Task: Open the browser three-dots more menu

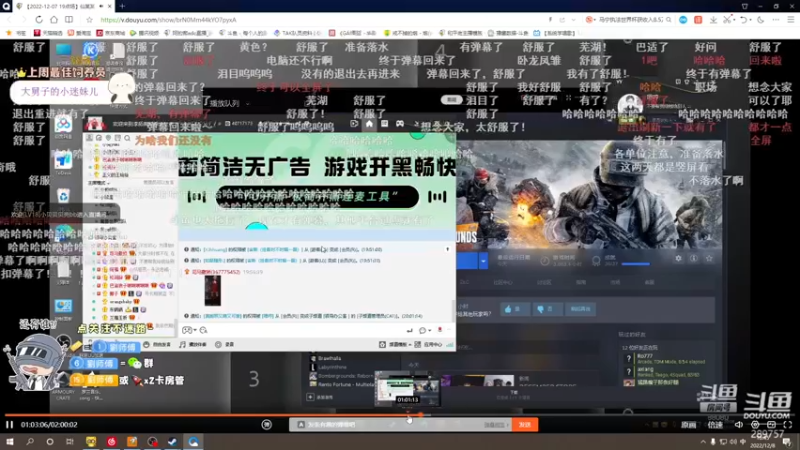Action: point(776,19)
